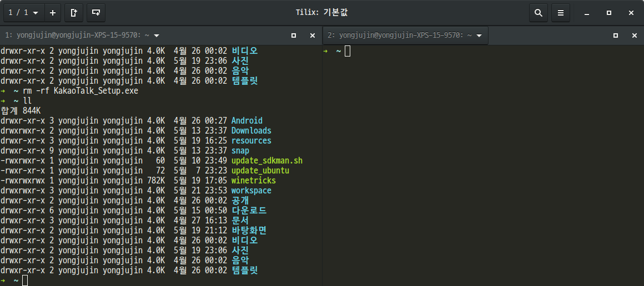Close terminal 1 pane
644x286 pixels.
pos(312,35)
